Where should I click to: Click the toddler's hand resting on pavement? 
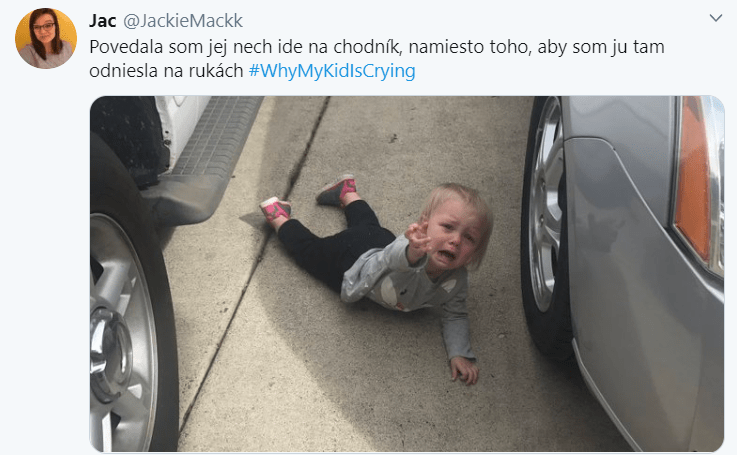[x=464, y=369]
